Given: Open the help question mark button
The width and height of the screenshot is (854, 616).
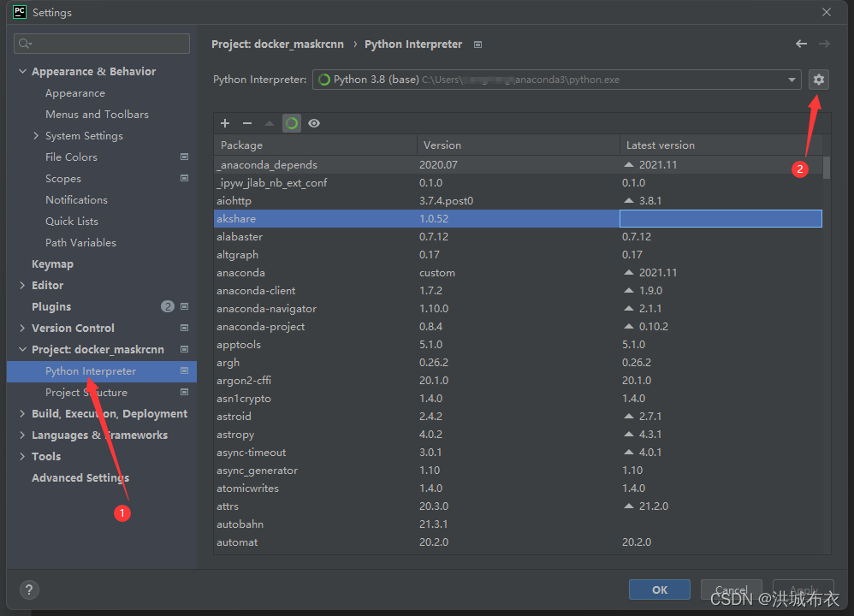Looking at the screenshot, I should point(29,589).
